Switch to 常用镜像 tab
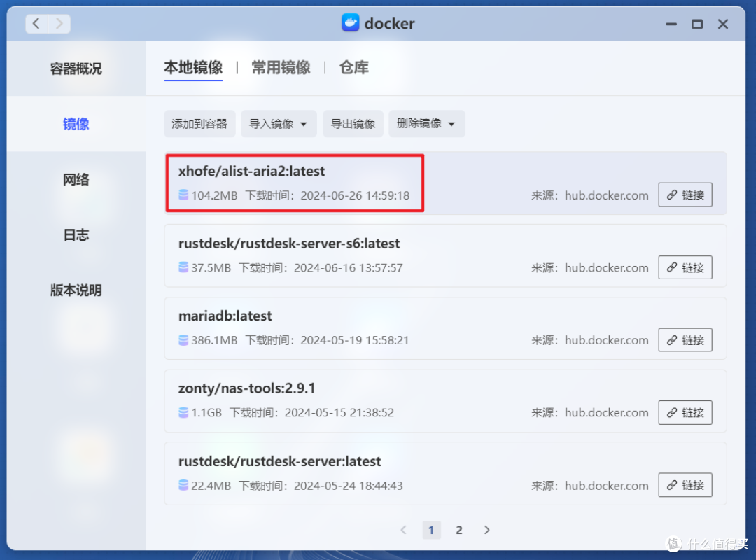The width and height of the screenshot is (756, 560). tap(281, 67)
